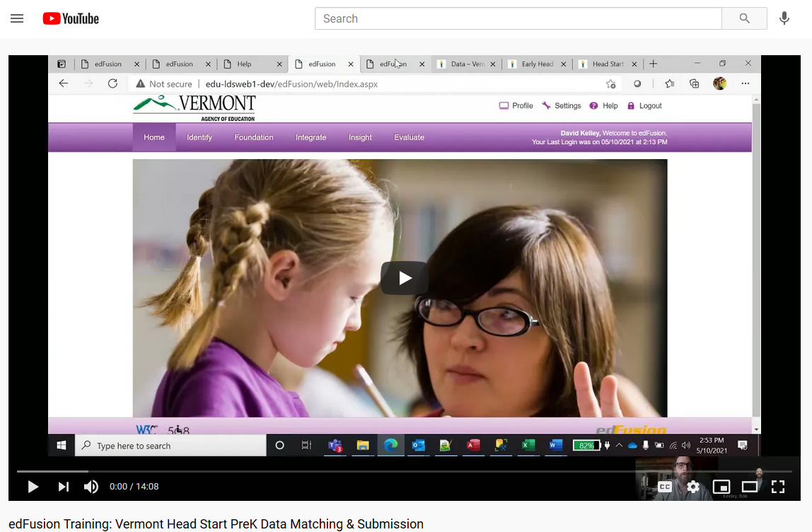Add page to favorites star icon
812x532 pixels.
coord(611,84)
